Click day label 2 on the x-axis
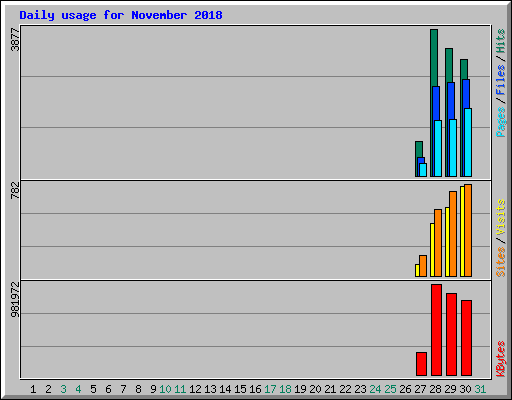512x400 pixels. click(x=48, y=389)
